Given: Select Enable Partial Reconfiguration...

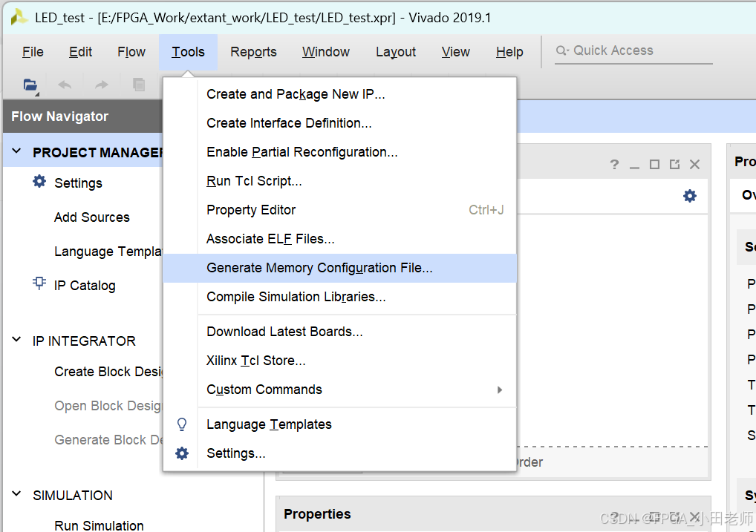Looking at the screenshot, I should 339,152.
